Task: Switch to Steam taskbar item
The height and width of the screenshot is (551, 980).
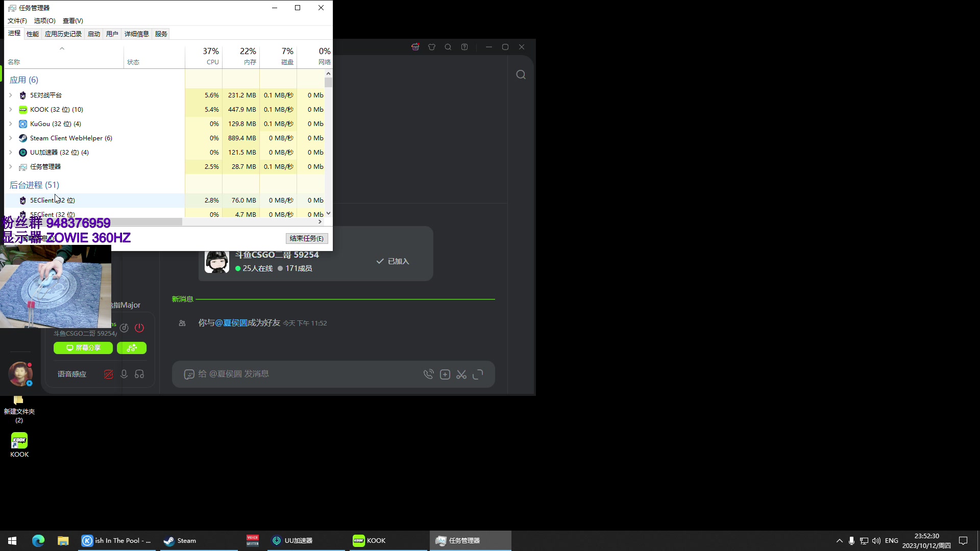Action: [x=199, y=541]
